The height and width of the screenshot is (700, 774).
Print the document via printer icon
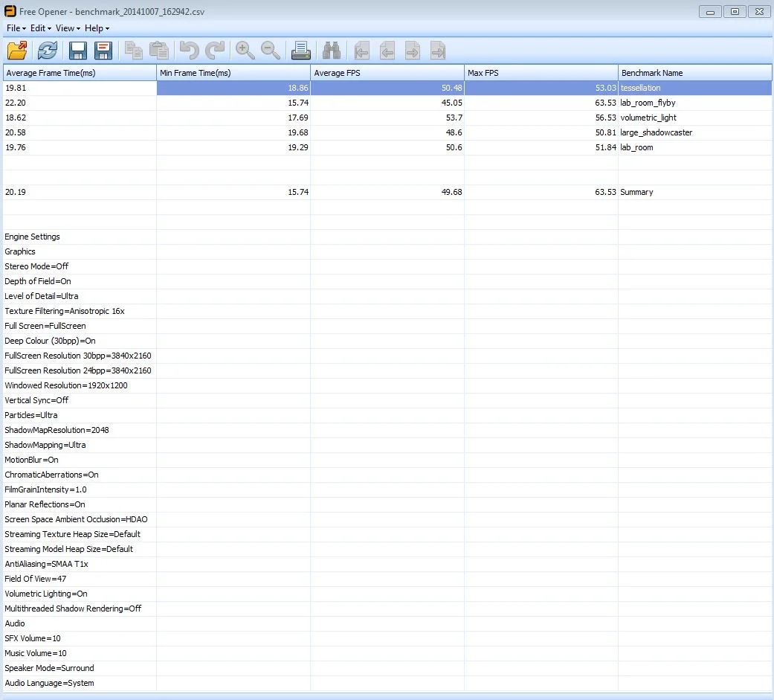(x=300, y=51)
